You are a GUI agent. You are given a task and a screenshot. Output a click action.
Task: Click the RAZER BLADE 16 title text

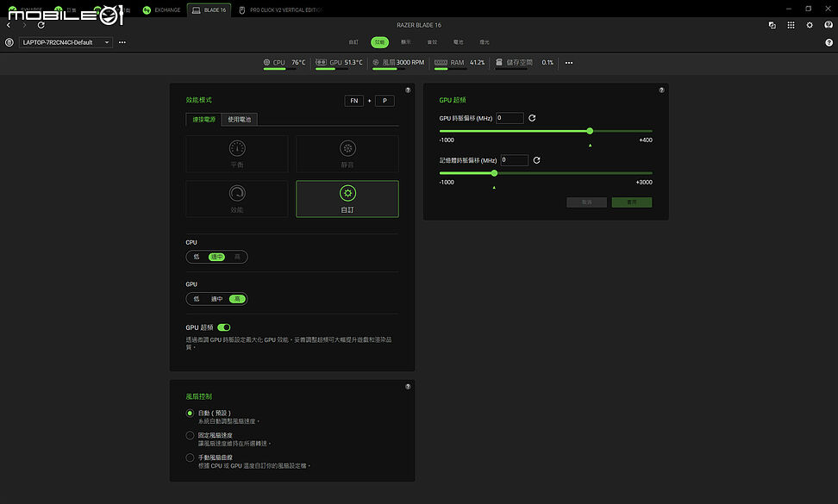419,25
